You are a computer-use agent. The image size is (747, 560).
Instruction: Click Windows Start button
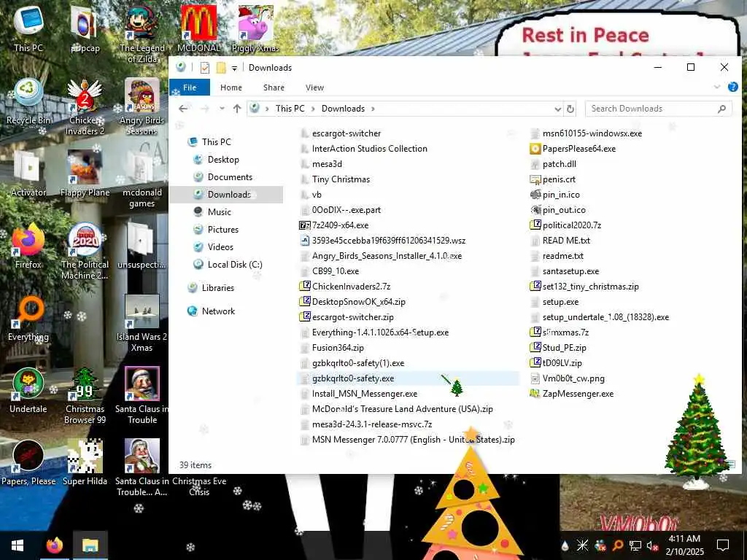(18, 545)
